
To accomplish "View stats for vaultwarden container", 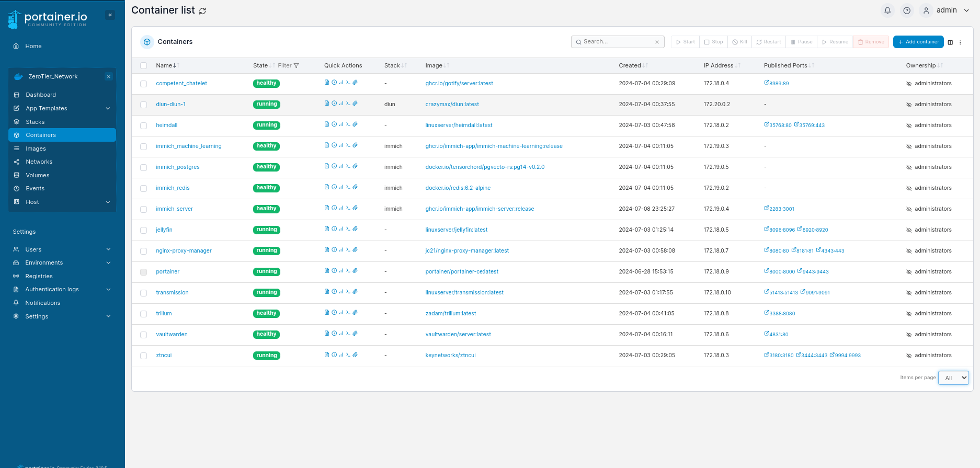I will (341, 334).
